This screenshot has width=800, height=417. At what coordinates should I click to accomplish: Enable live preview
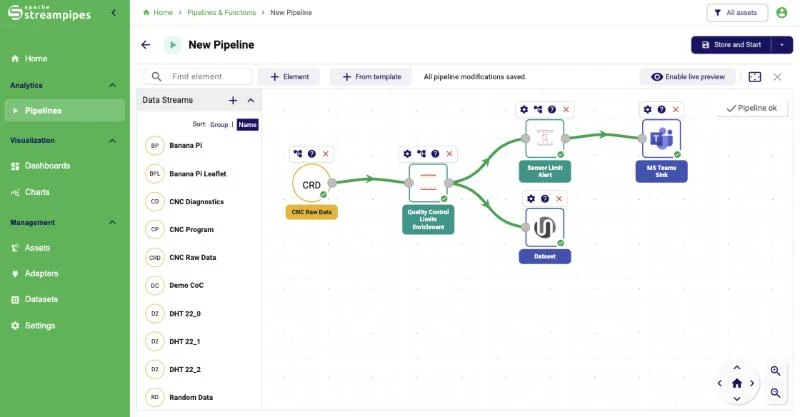point(688,77)
